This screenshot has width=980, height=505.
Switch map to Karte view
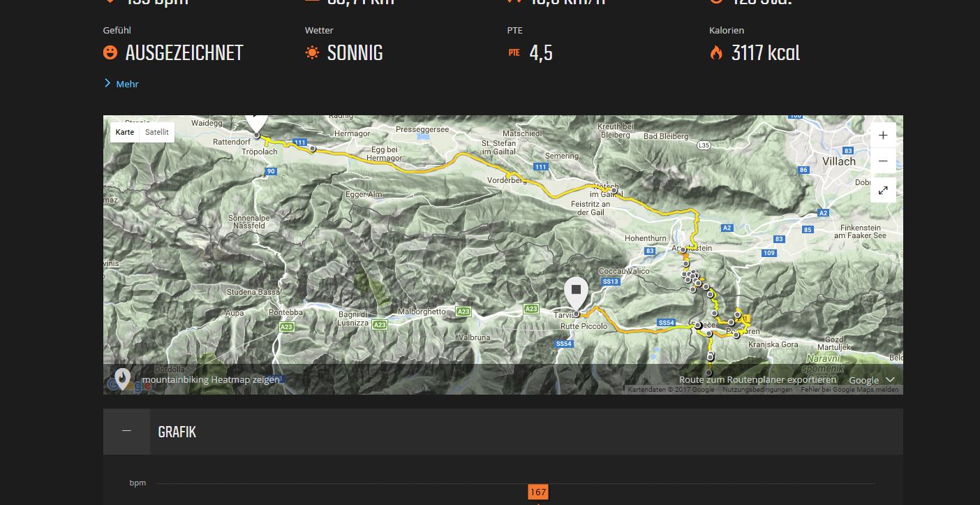(125, 132)
